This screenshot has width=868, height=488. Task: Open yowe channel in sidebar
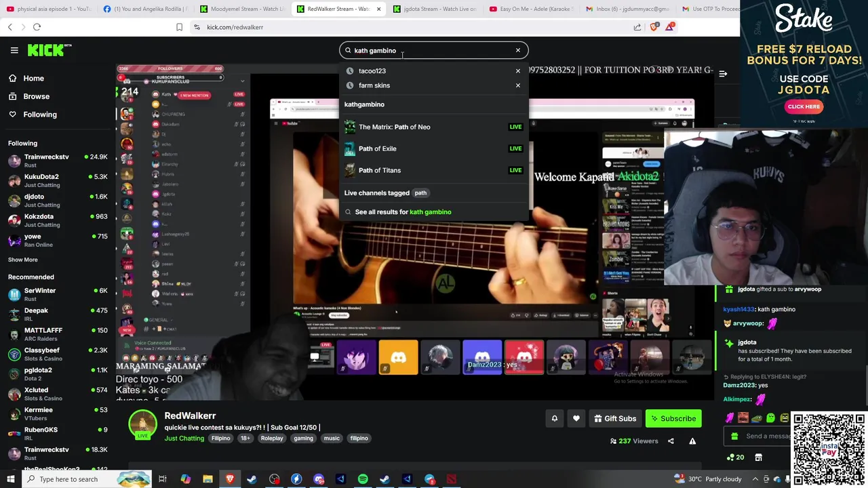pos(58,240)
